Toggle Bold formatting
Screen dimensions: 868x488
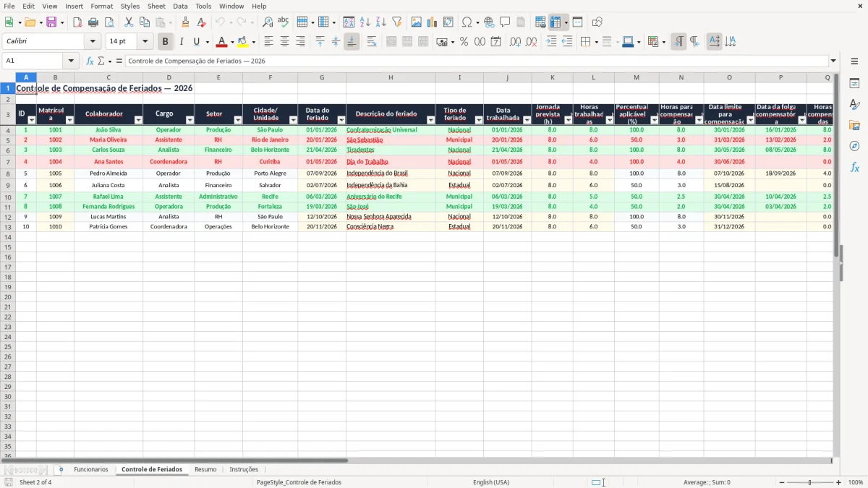pyautogui.click(x=166, y=42)
